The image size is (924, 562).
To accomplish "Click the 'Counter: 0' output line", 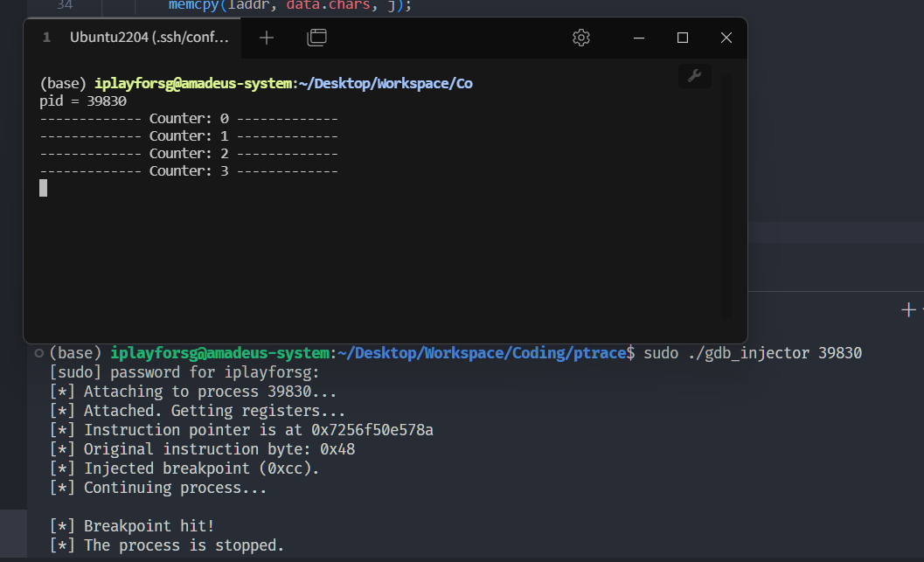I will (189, 119).
